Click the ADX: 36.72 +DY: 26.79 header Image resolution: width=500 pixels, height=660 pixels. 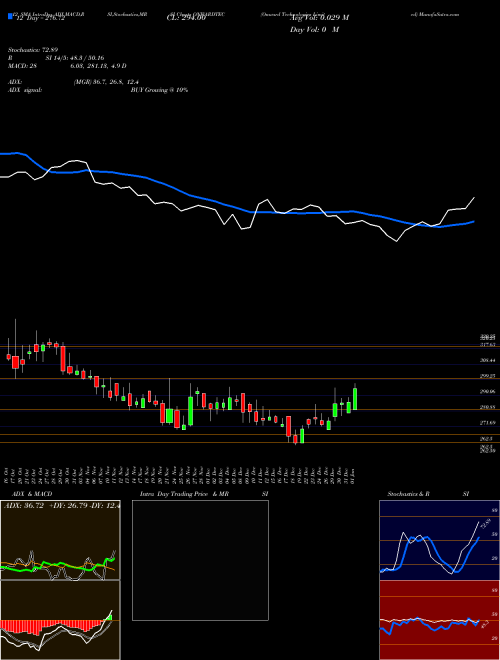click(x=61, y=506)
